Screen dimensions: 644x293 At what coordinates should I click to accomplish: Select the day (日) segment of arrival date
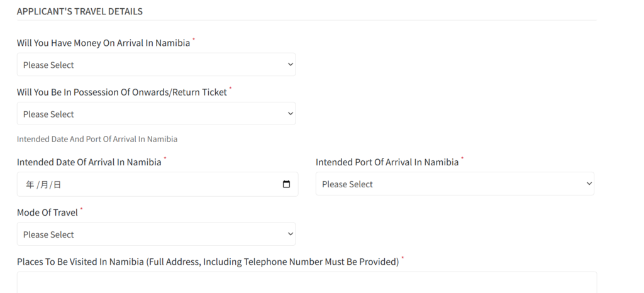[x=57, y=185]
